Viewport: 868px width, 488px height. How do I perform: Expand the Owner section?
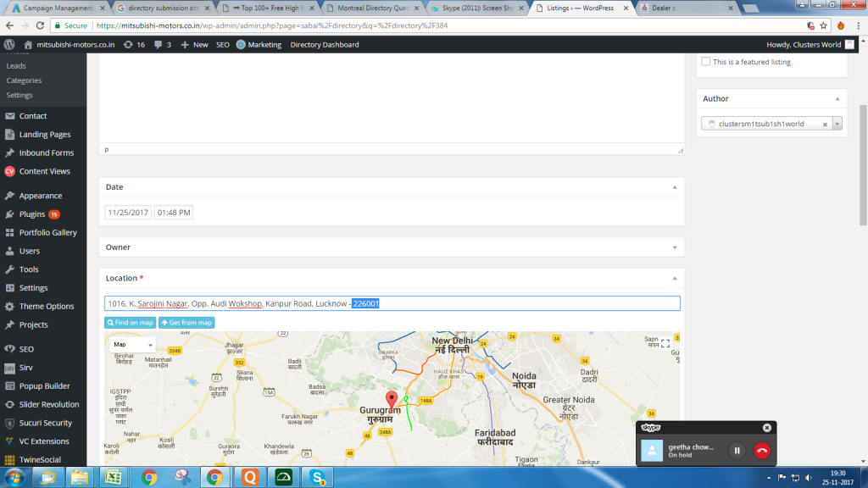(x=675, y=248)
